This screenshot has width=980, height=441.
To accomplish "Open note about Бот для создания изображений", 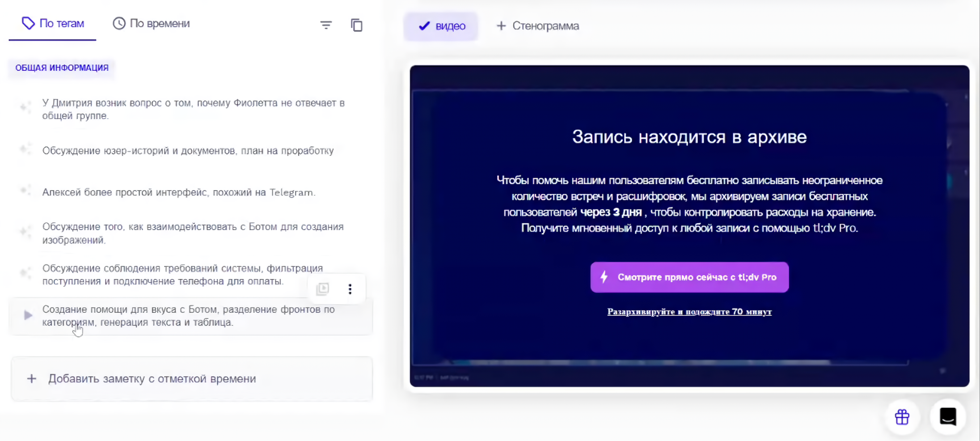I will pos(193,233).
